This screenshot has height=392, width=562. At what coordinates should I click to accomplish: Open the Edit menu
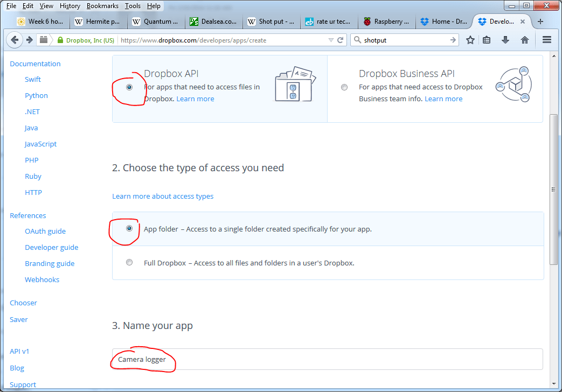(x=27, y=6)
